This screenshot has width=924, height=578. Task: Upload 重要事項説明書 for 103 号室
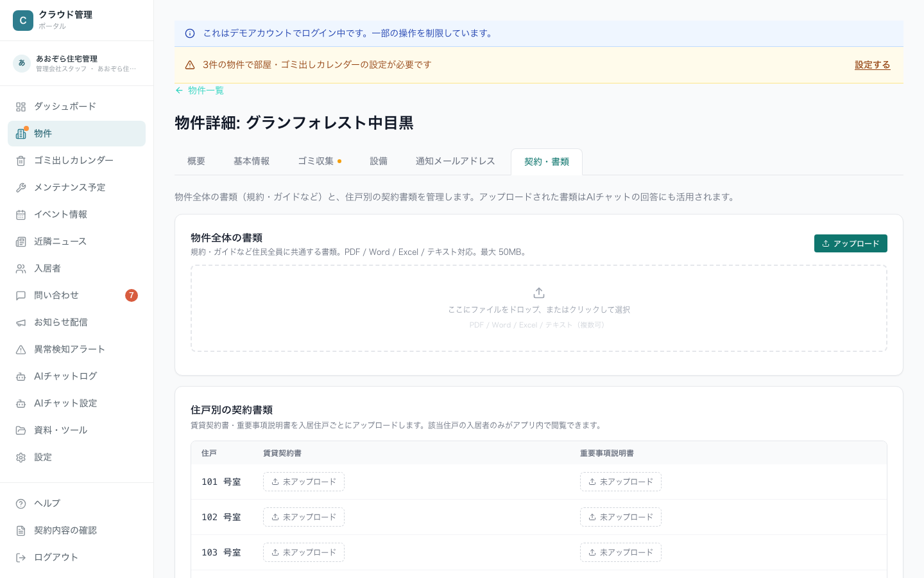point(620,552)
